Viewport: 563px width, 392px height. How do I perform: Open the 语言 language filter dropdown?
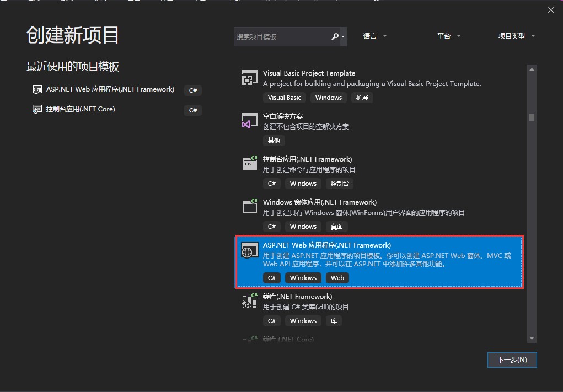(374, 36)
